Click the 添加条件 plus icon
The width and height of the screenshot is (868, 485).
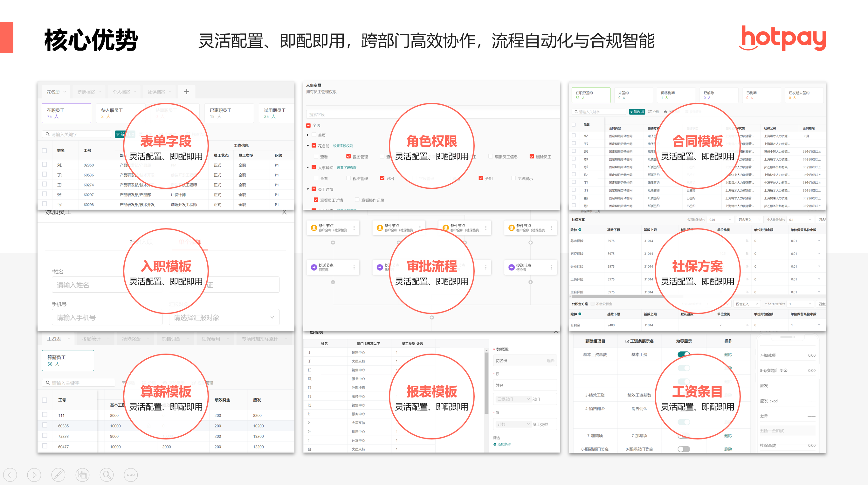point(495,444)
